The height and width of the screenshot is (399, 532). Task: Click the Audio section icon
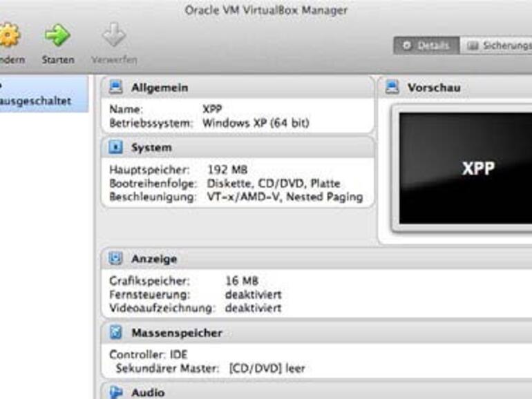pos(115,392)
